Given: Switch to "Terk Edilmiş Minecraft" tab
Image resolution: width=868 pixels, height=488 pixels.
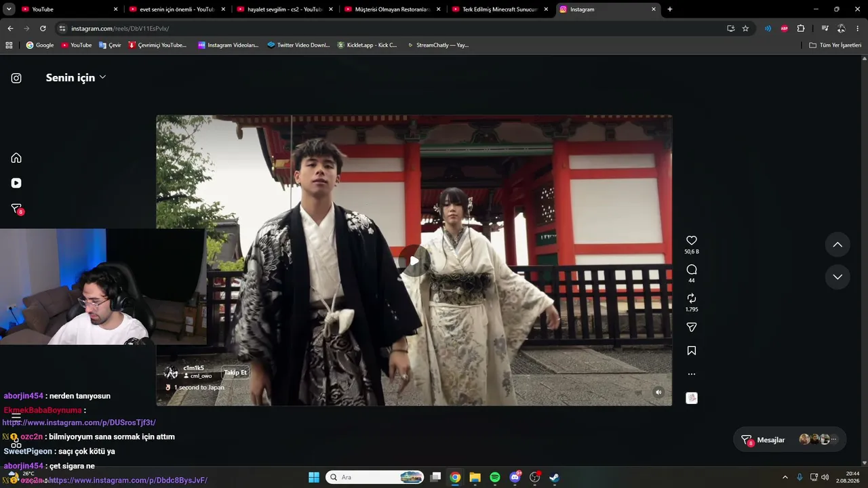Looking at the screenshot, I should click(x=501, y=9).
